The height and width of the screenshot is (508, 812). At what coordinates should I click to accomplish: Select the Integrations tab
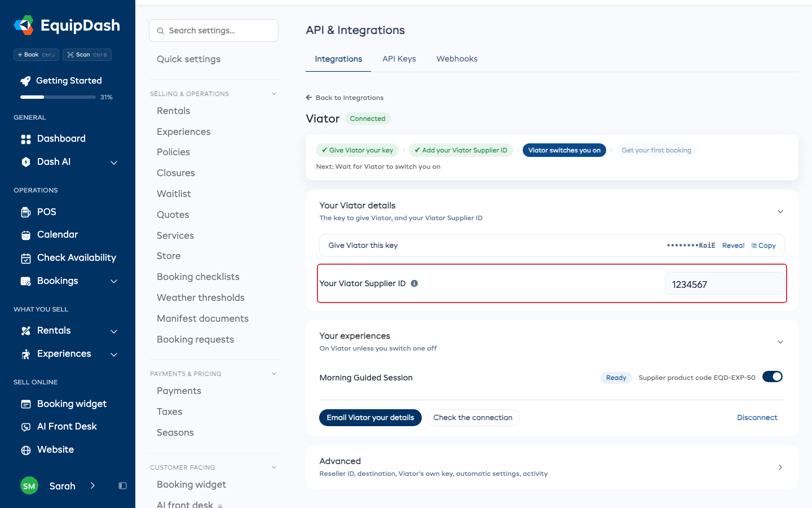338,59
